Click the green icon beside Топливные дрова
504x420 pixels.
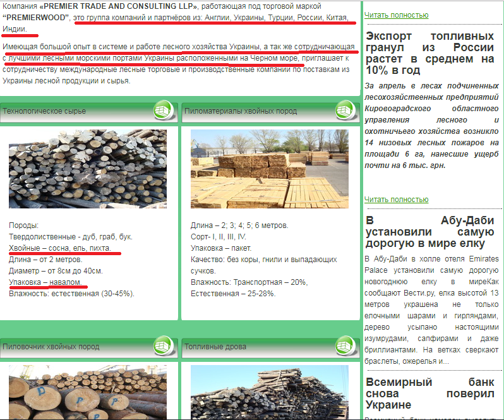346,346
